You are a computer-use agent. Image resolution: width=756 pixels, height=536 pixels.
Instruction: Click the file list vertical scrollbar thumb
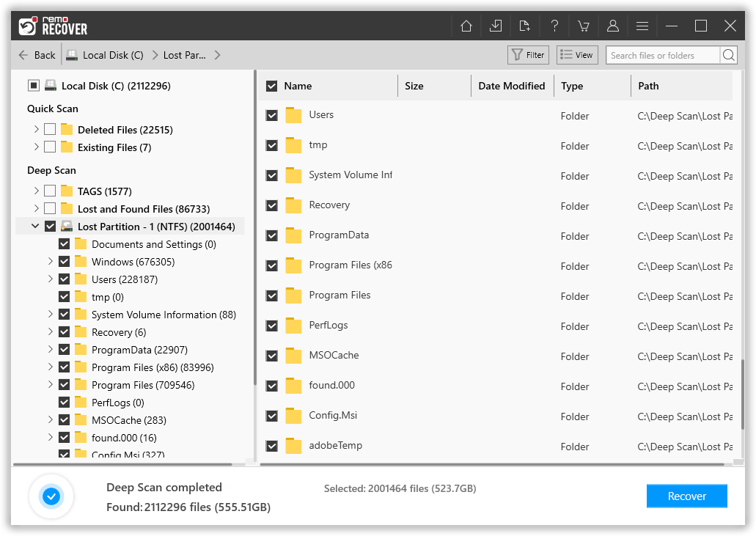pyautogui.click(x=742, y=394)
